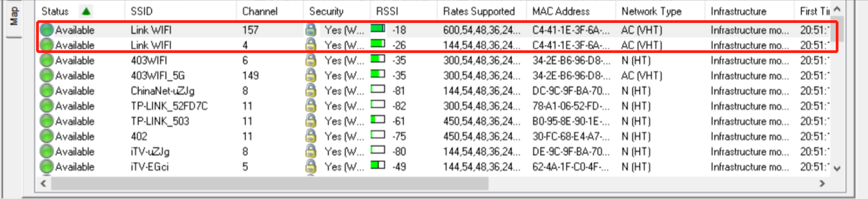868x199 pixels.
Task: Click the signal strength bar for ChinaNet-uZJg
Action: click(378, 89)
